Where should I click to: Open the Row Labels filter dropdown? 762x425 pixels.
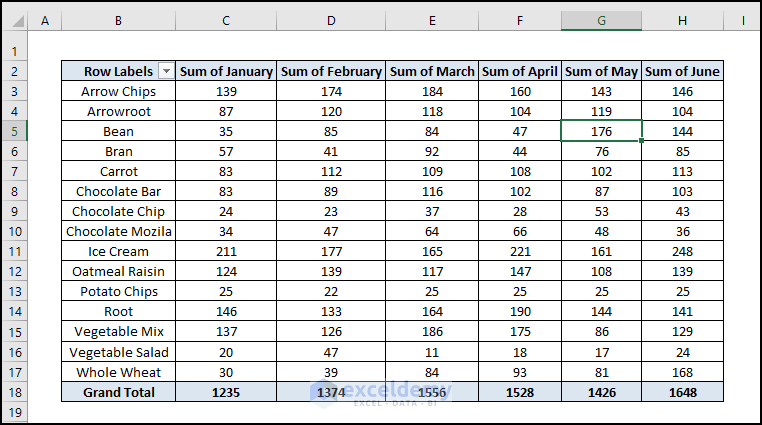click(166, 71)
